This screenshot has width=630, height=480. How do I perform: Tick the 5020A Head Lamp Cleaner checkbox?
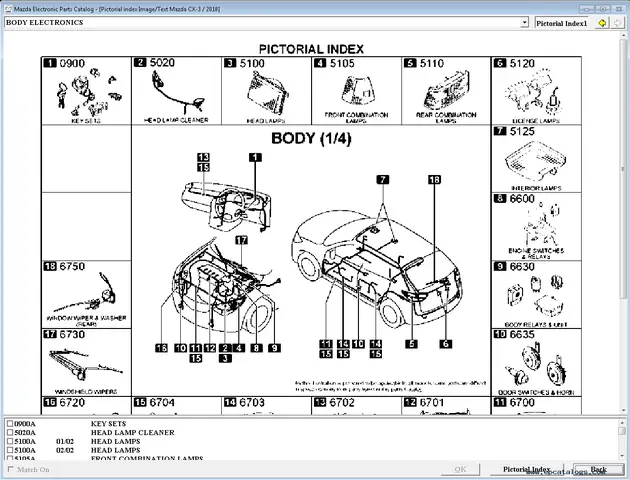coord(10,433)
